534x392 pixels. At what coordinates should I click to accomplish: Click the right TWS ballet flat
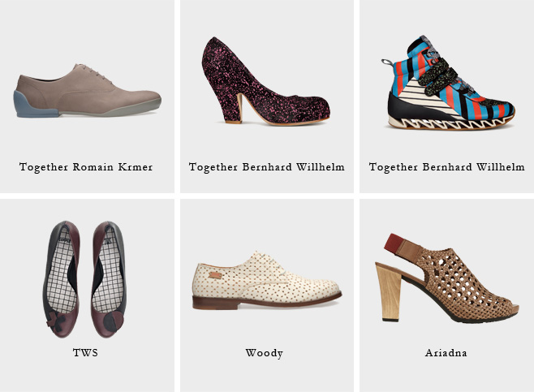109,279
